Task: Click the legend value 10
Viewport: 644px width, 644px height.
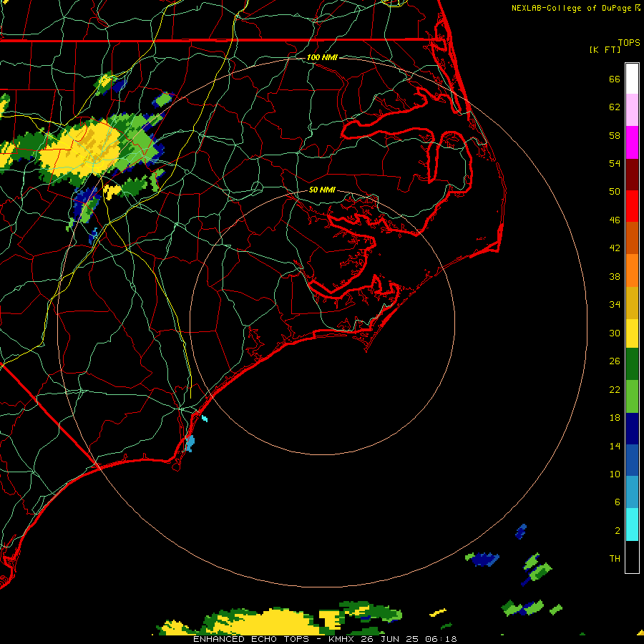Action: [615, 474]
